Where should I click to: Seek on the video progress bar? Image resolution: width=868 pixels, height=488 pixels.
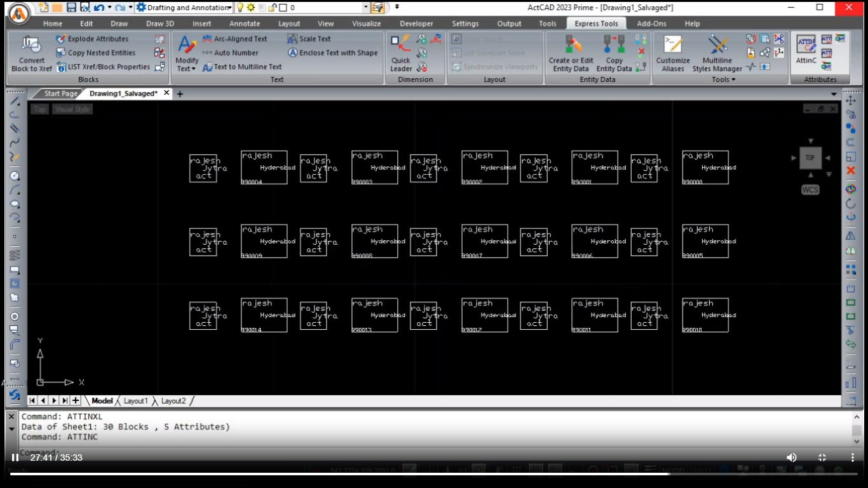(434, 473)
